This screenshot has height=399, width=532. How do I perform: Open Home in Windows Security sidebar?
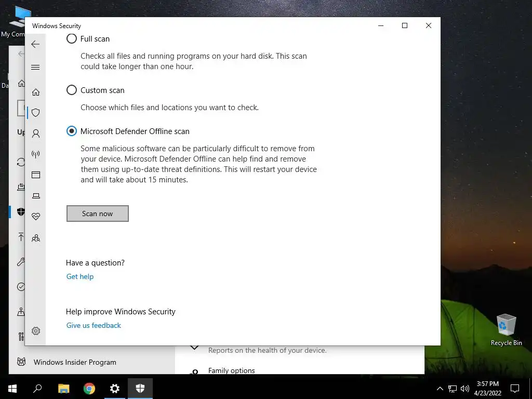tap(36, 92)
